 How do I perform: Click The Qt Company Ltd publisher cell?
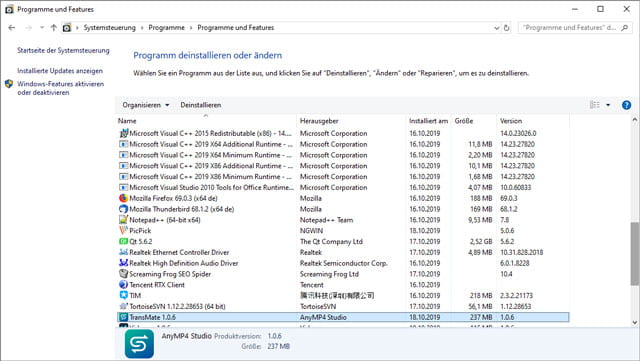[331, 241]
